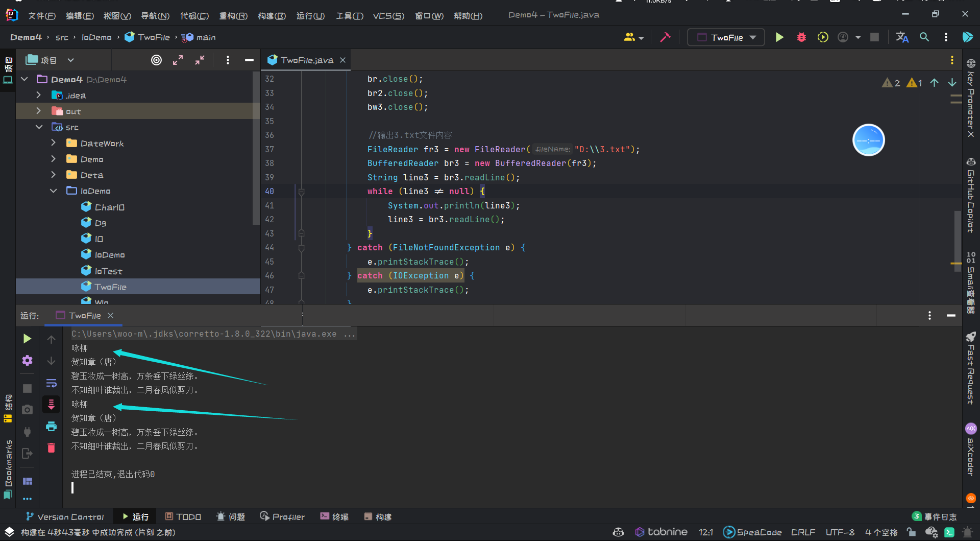Open the 构建(B) menu
This screenshot has width=980, height=541.
click(272, 16)
